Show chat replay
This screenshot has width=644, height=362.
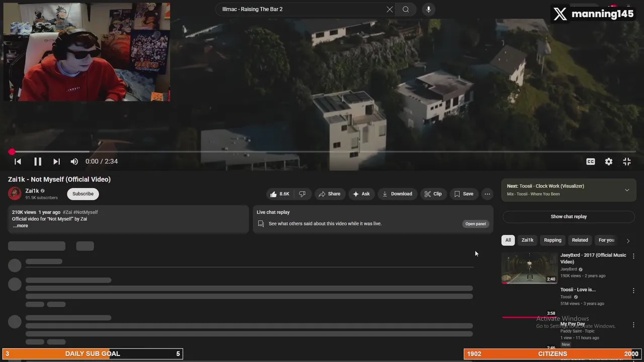pyautogui.click(x=569, y=217)
